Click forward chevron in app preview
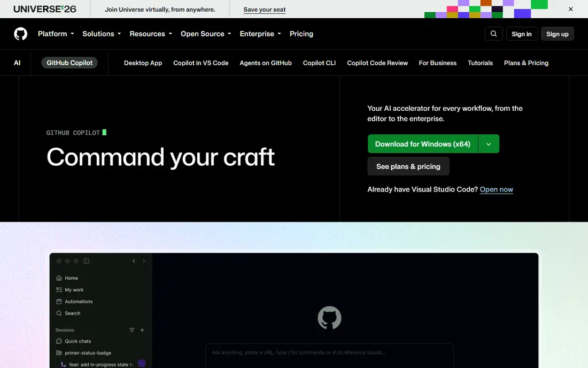 pos(144,261)
